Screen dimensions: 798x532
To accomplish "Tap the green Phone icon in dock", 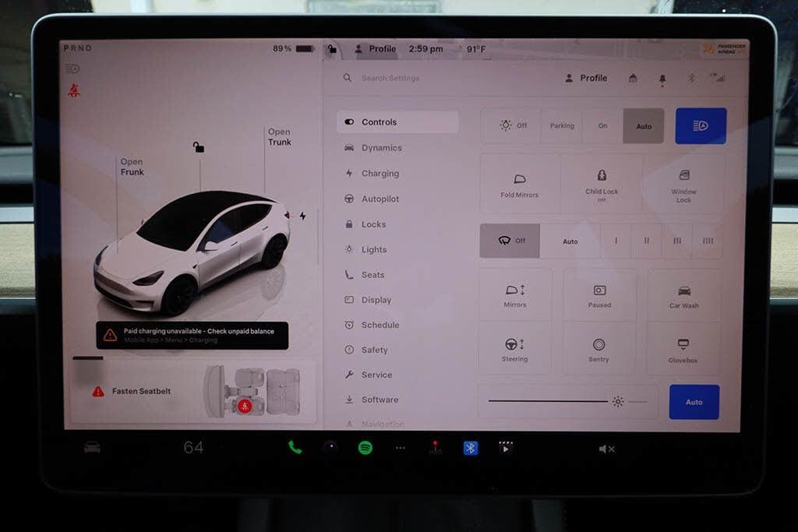I will 295,447.
